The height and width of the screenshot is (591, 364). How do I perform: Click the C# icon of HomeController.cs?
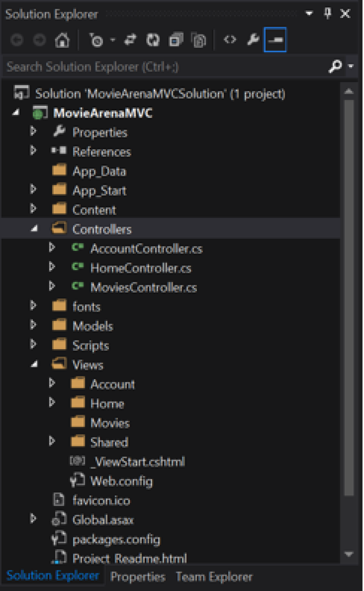(78, 267)
